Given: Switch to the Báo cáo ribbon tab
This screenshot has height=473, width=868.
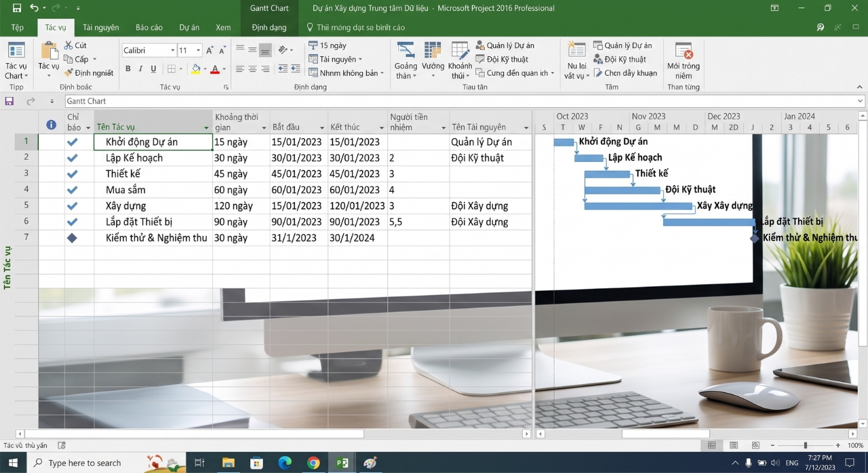Looking at the screenshot, I should coord(149,28).
